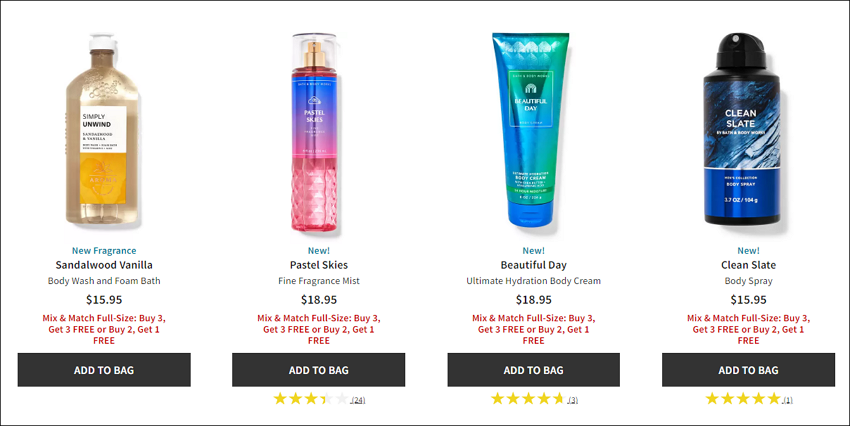Open the Pastel Skies mist bottle image
Viewport: 850px width, 426px height.
(315, 133)
